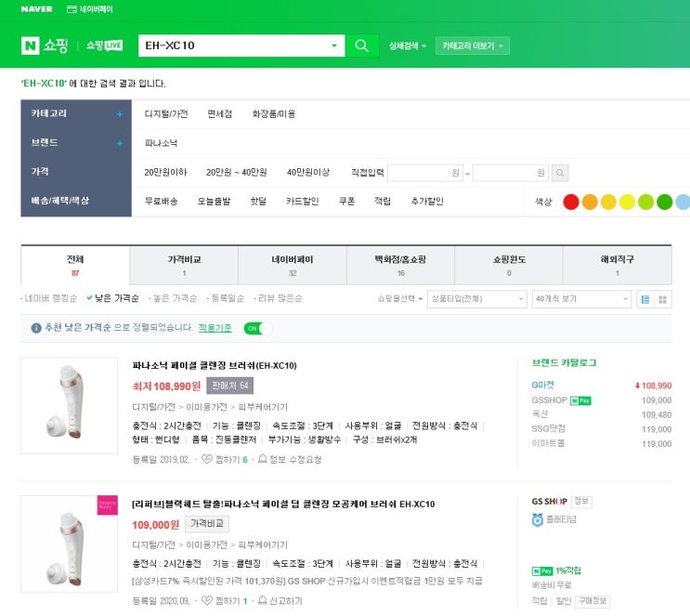690x616 pixels.
Task: Click heart 찜하기 icon on first product
Action: coord(206,459)
